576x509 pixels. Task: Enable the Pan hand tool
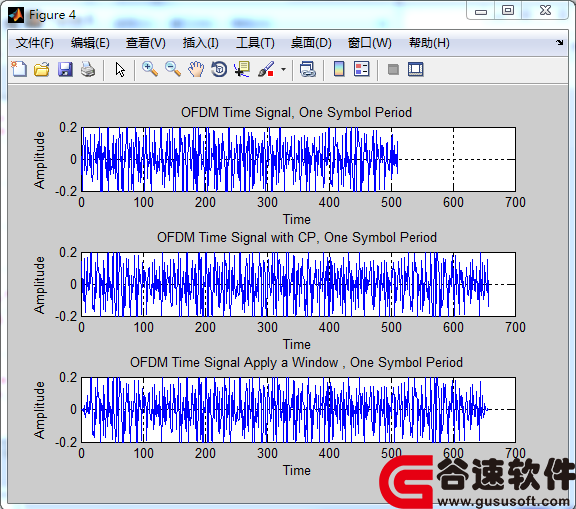196,69
